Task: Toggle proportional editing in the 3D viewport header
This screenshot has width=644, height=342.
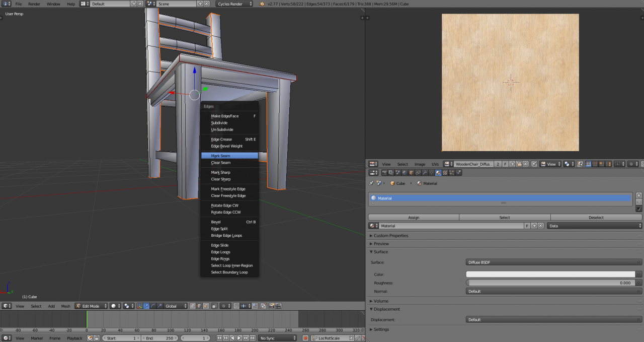Action: point(225,306)
